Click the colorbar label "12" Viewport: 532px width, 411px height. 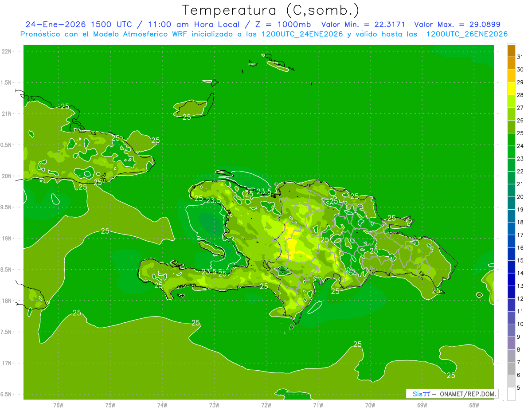[x=520, y=299]
